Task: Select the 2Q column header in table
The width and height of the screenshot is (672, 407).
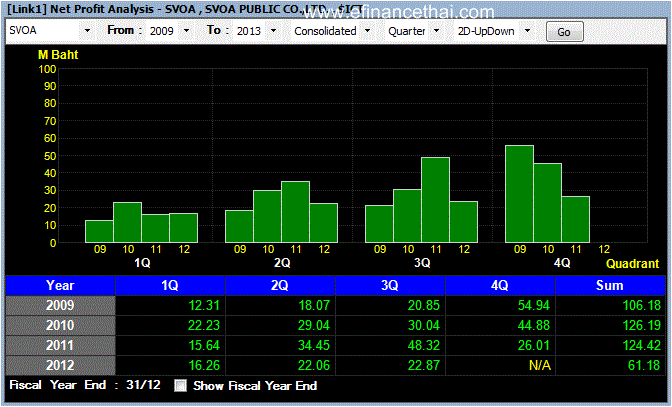Action: point(280,285)
